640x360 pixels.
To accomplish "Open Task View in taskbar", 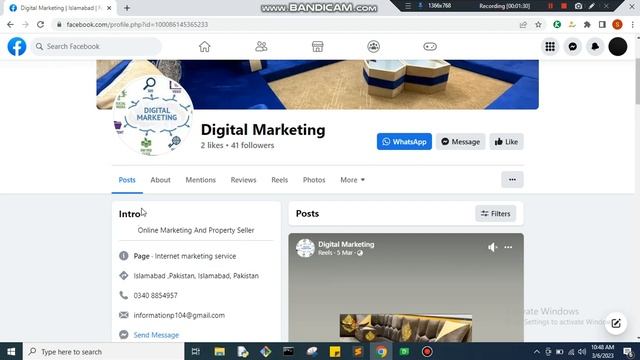I will [196, 351].
